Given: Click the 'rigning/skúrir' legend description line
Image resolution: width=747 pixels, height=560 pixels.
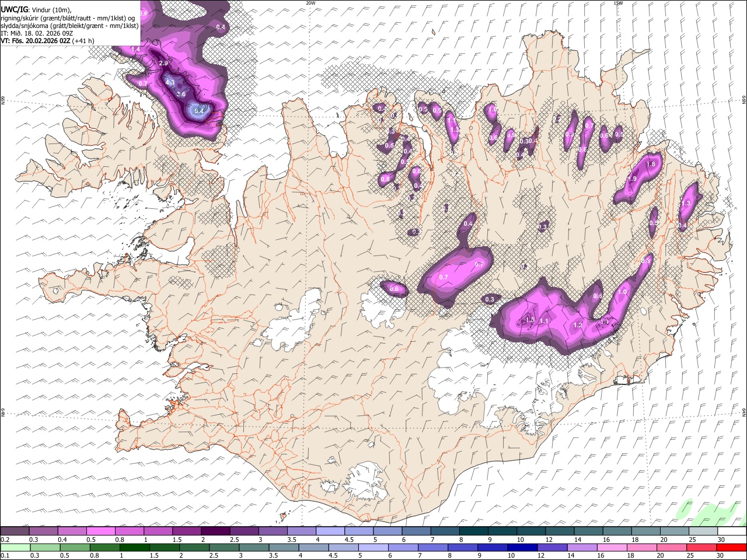Looking at the screenshot, I should 68,18.
